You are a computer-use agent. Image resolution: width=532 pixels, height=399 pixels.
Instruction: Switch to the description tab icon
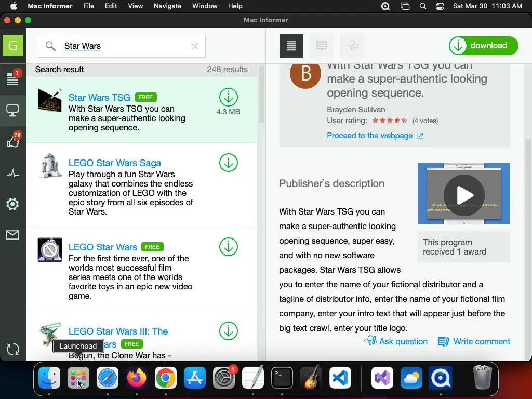(291, 46)
